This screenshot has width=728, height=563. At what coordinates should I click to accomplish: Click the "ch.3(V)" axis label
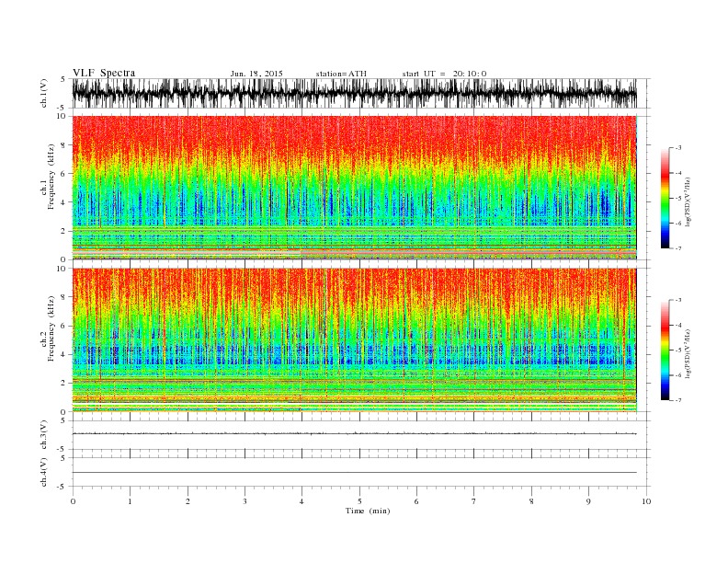click(x=44, y=435)
